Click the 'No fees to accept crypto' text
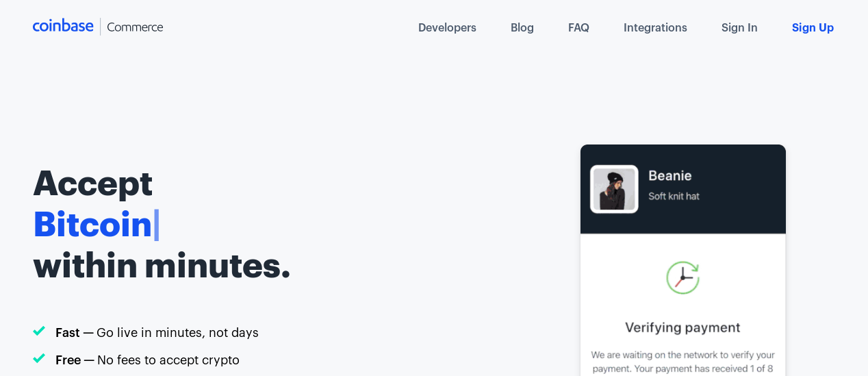868x376 pixels. (168, 360)
